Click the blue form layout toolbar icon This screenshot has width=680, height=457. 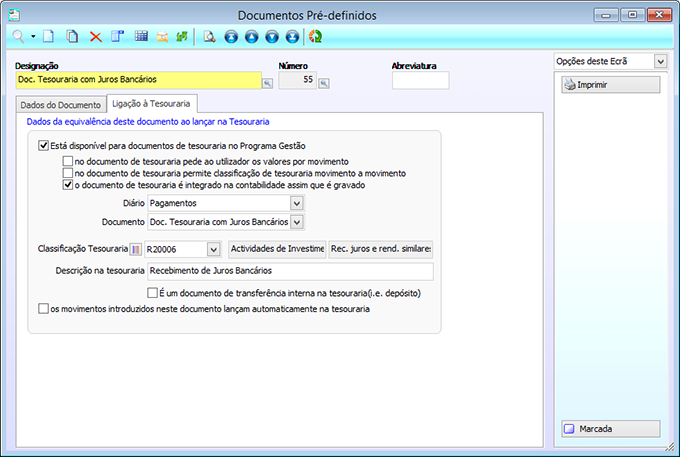[118, 36]
